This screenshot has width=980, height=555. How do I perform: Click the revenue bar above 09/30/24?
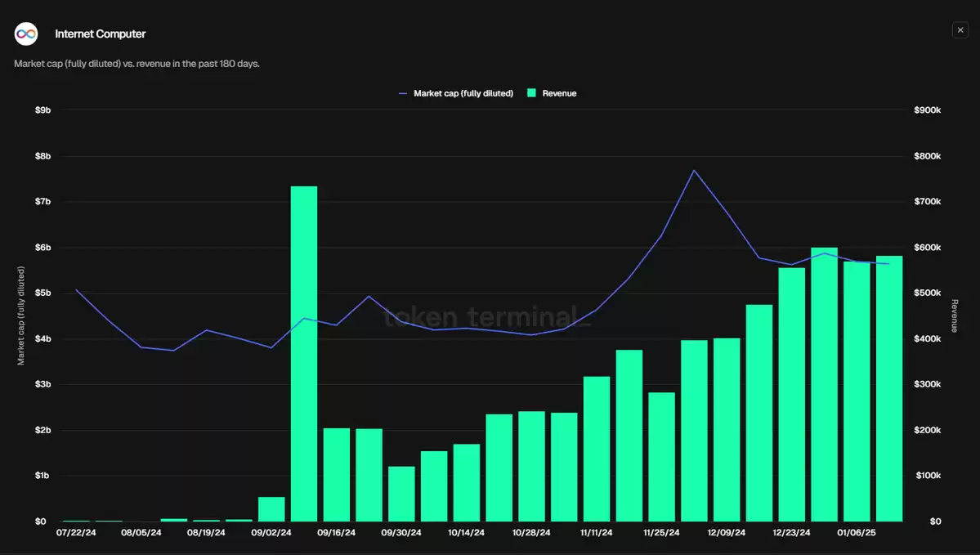pyautogui.click(x=401, y=494)
